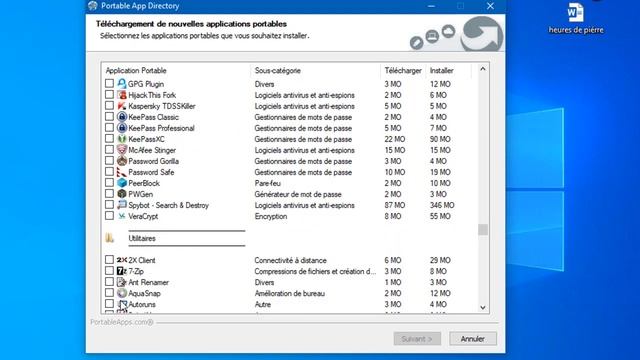Close the Portable App Directory window
The height and width of the screenshot is (360, 640).
pos(490,6)
